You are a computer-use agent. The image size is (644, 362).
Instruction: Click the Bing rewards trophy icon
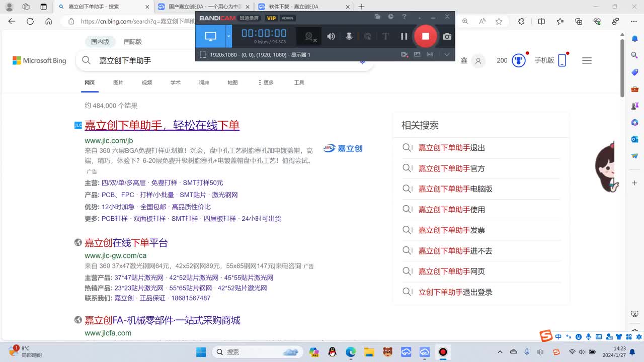(x=518, y=60)
